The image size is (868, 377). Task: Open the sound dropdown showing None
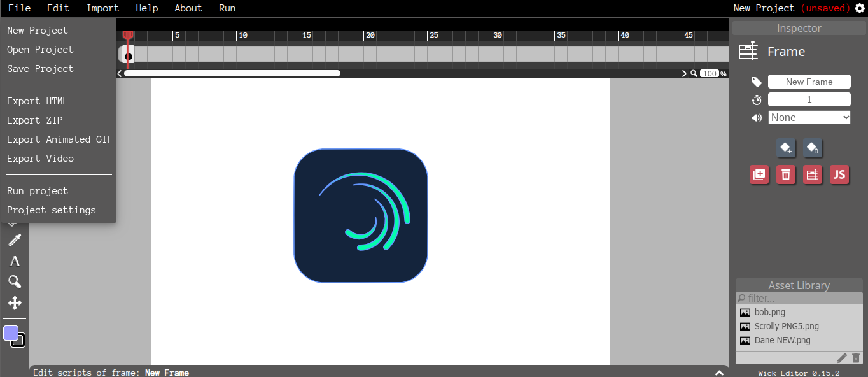pyautogui.click(x=809, y=117)
